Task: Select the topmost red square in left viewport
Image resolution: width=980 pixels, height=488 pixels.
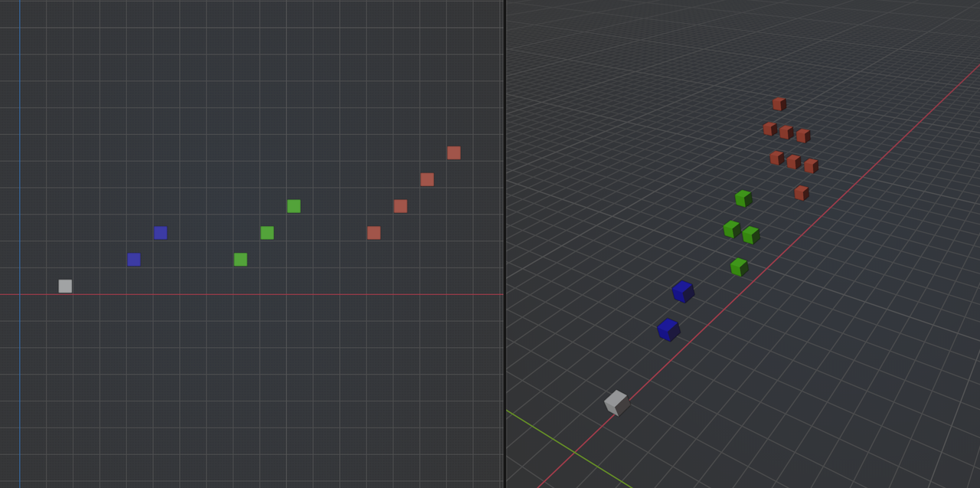Action: (453, 152)
